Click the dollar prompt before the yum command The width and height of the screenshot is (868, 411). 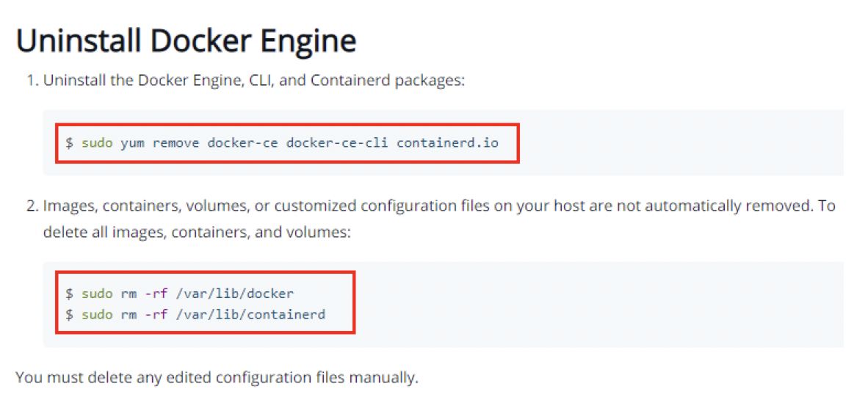tap(69, 142)
